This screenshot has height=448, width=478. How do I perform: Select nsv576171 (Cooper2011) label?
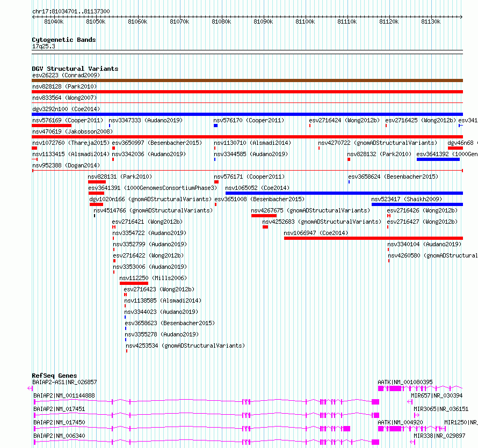[249, 177]
